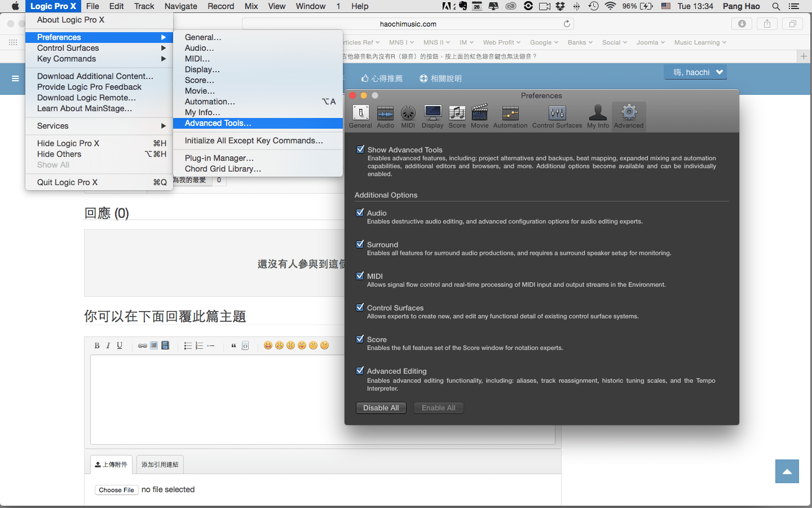Open the Safari downloads button
The width and height of the screenshot is (812, 508).
tap(742, 24)
